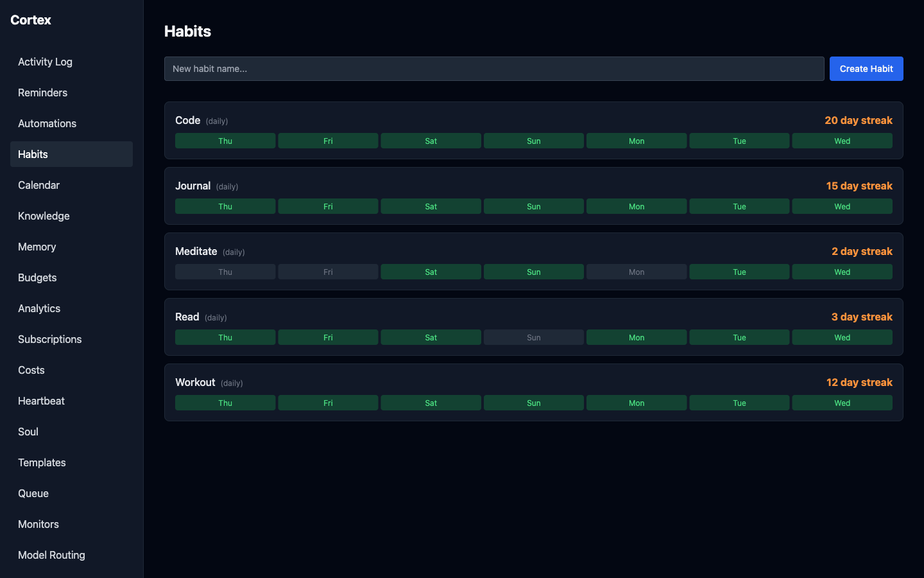Unmark Wednesday for the Code habit

[x=842, y=141]
